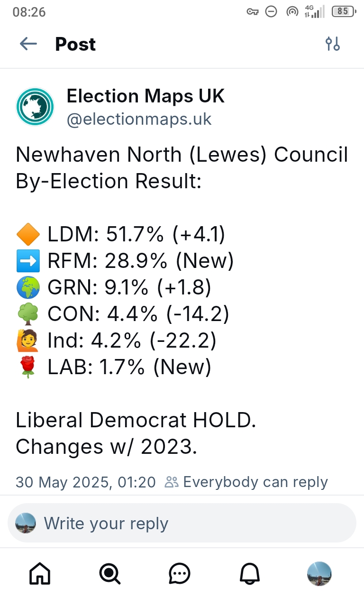Tap the small avatar in reply box

tap(26, 523)
